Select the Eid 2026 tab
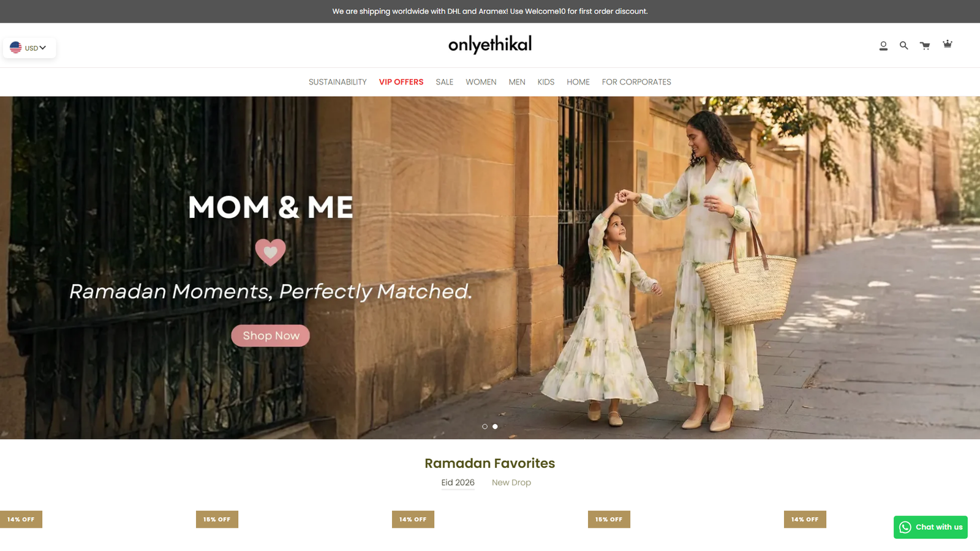980x551 pixels. click(x=458, y=482)
